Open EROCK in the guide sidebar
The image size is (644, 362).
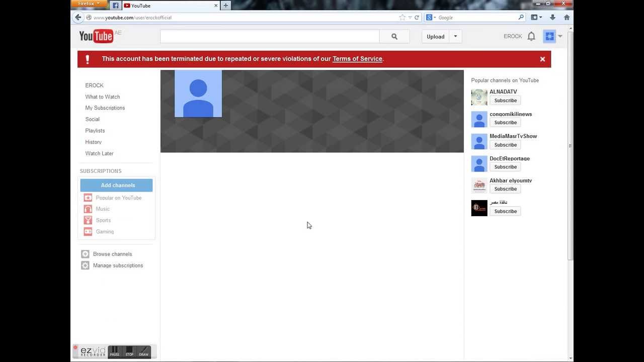[x=94, y=85]
